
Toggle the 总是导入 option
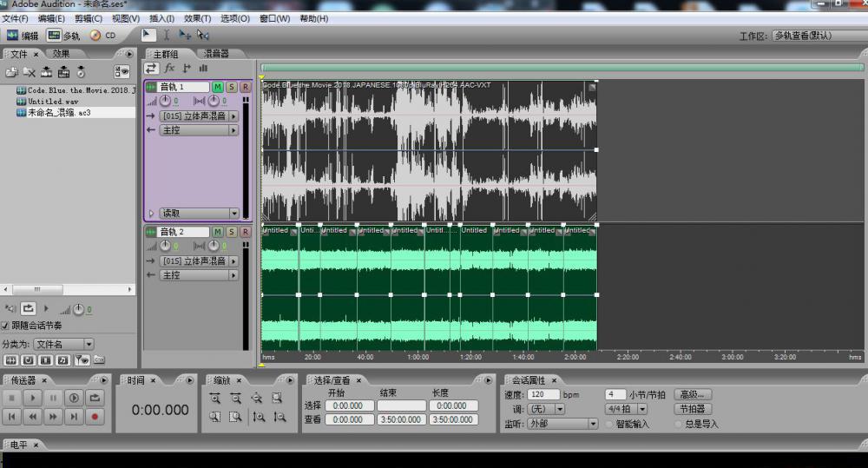[x=679, y=425]
